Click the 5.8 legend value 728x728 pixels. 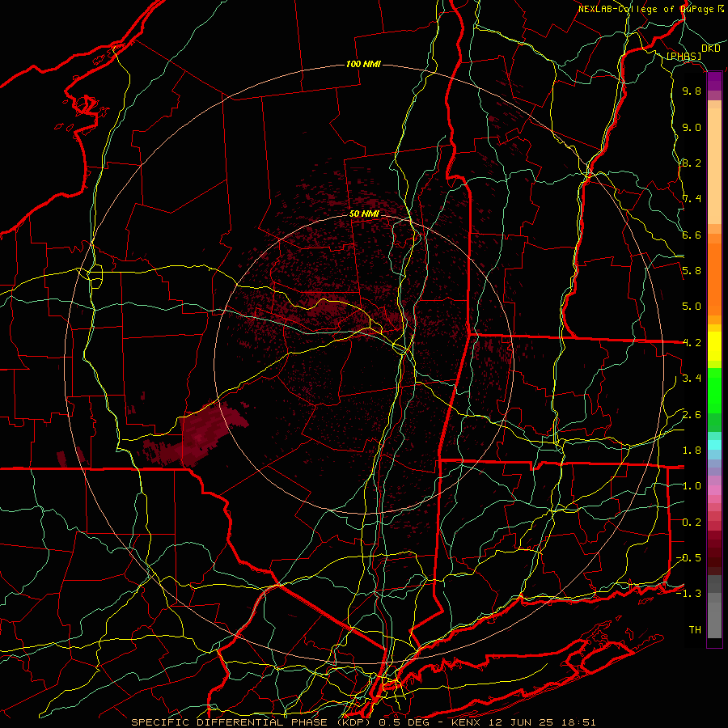tap(692, 271)
